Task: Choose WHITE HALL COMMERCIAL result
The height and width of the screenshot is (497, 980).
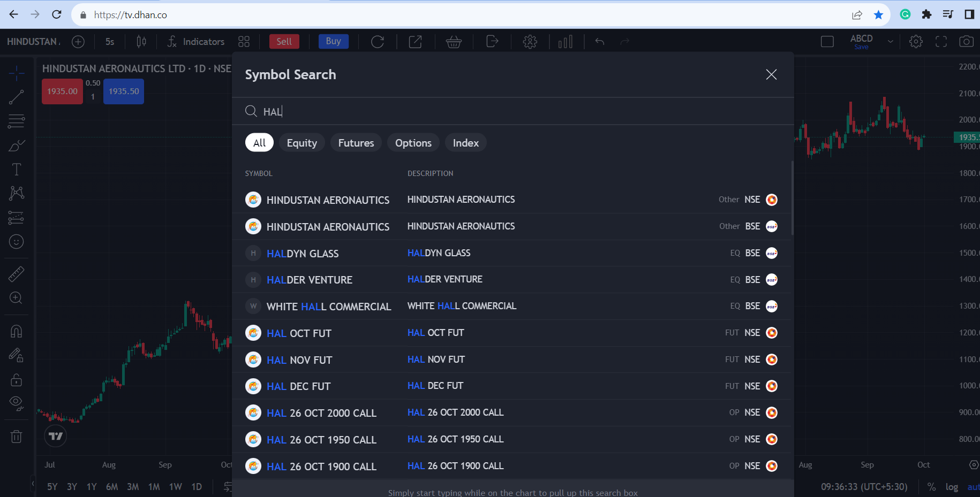Action: pos(511,306)
